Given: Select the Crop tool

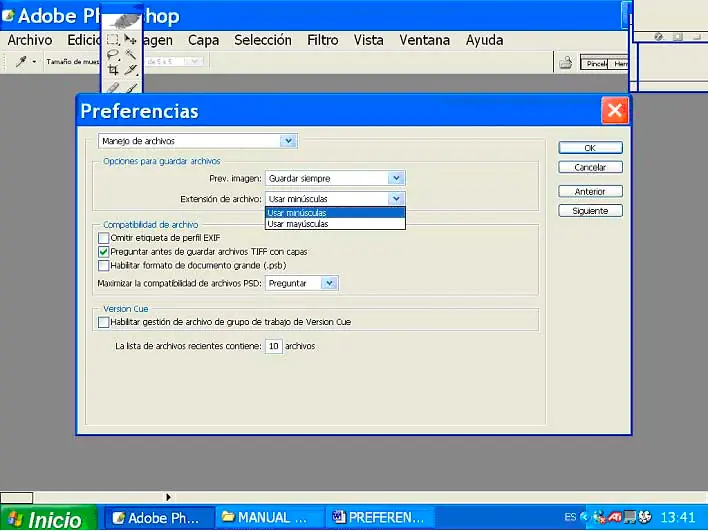Looking at the screenshot, I should tap(113, 70).
